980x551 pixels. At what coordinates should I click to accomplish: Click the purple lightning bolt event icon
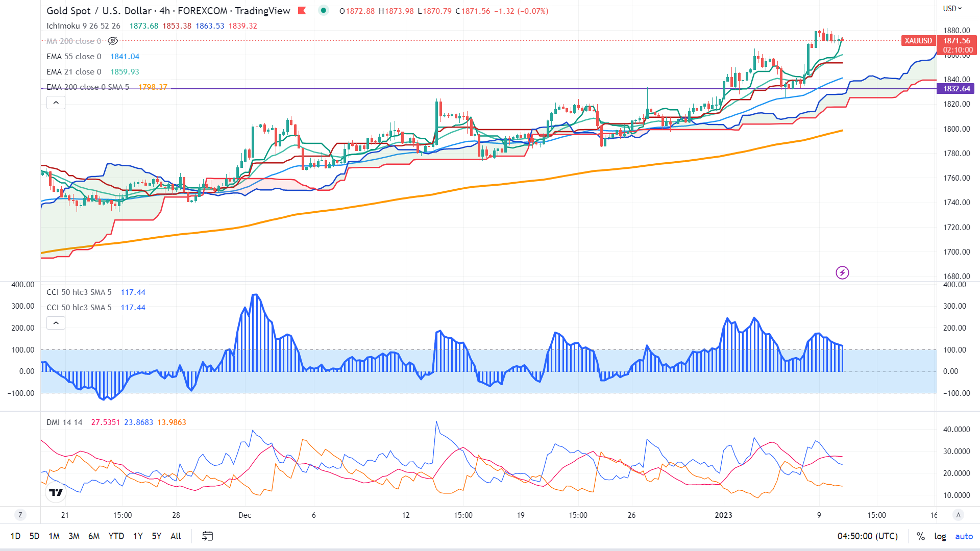tap(842, 273)
